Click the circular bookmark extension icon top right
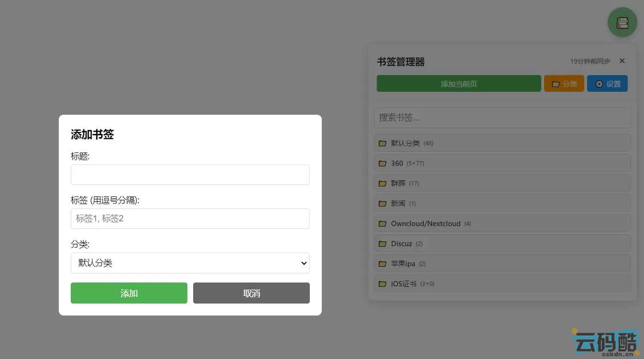The height and width of the screenshot is (359, 644). click(622, 22)
